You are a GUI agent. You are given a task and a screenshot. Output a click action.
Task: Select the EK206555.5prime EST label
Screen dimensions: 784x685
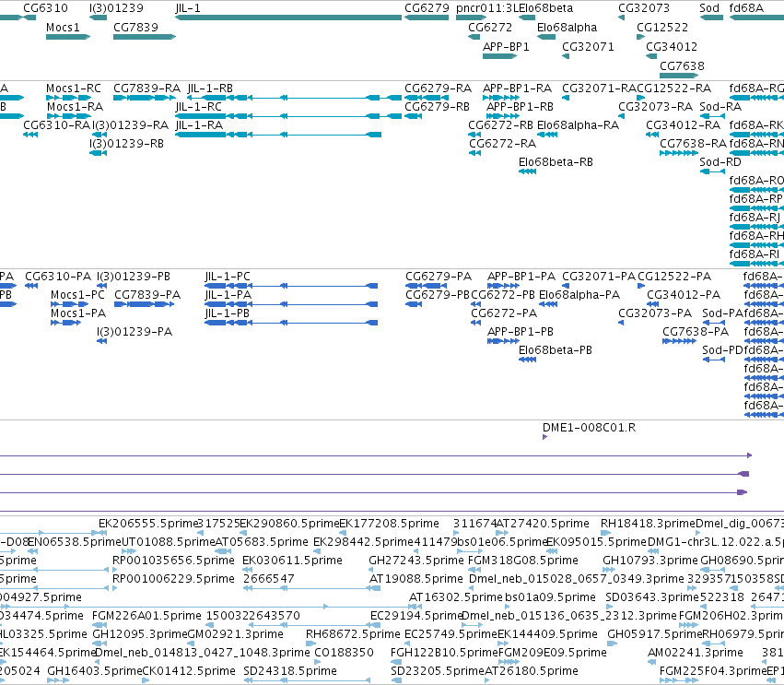coord(149,524)
